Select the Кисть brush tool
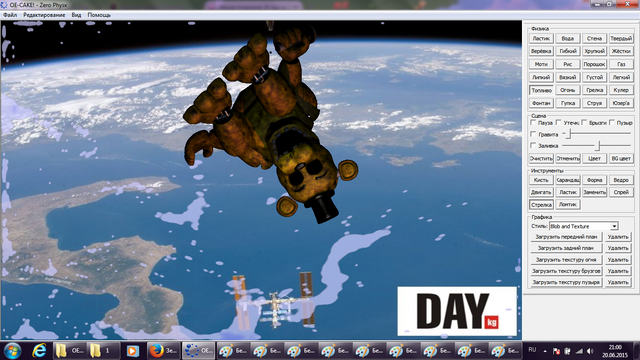This screenshot has height=360, width=640. [541, 180]
